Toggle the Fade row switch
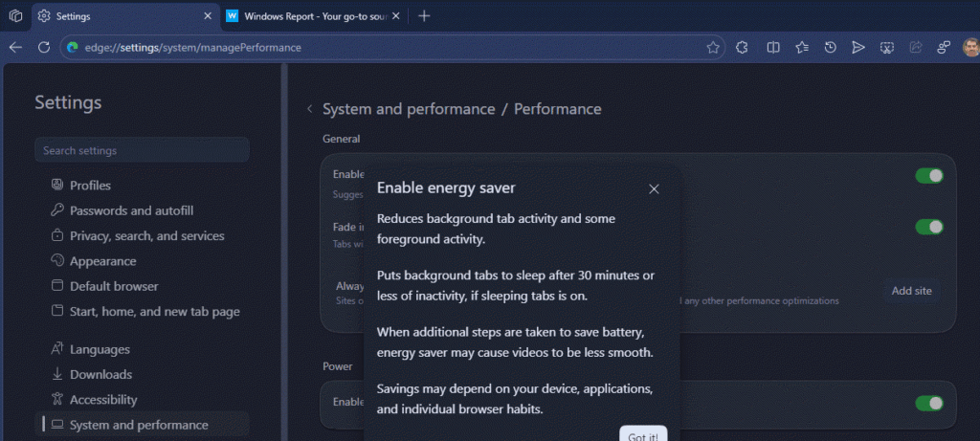 929,227
